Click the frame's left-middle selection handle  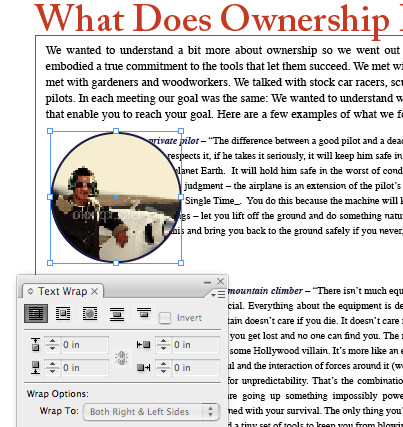pyautogui.click(x=50, y=197)
